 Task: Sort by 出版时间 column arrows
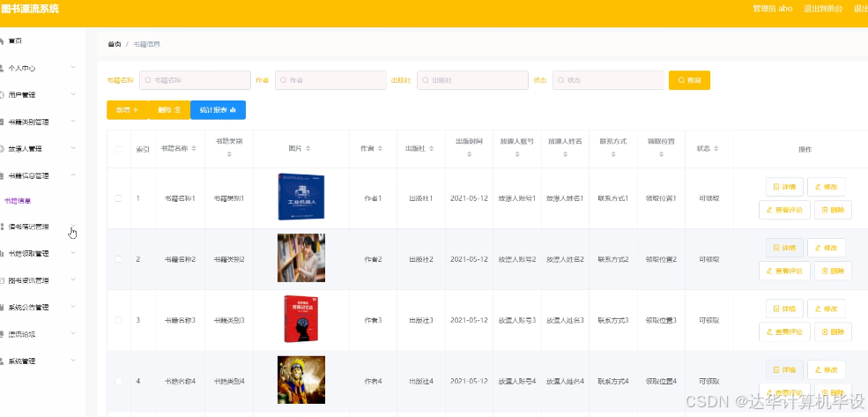pyautogui.click(x=470, y=154)
